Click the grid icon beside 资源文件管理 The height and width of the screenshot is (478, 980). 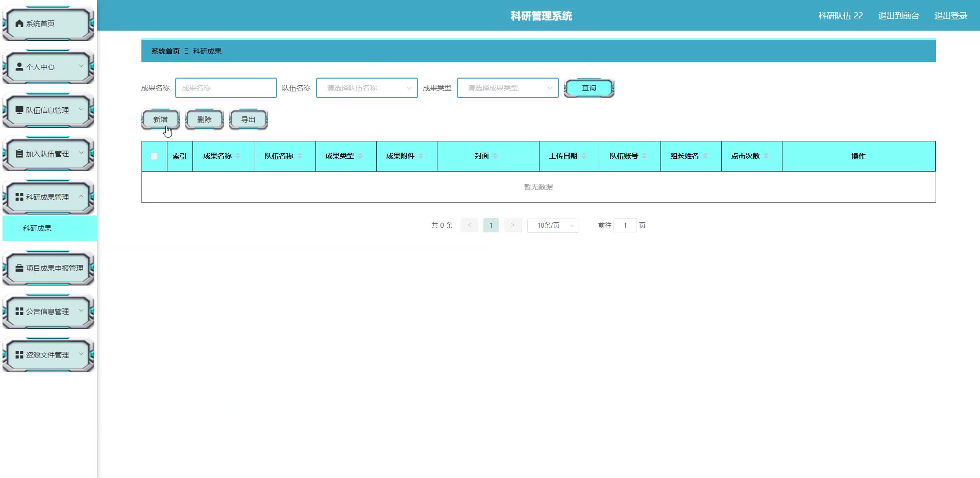pos(19,355)
